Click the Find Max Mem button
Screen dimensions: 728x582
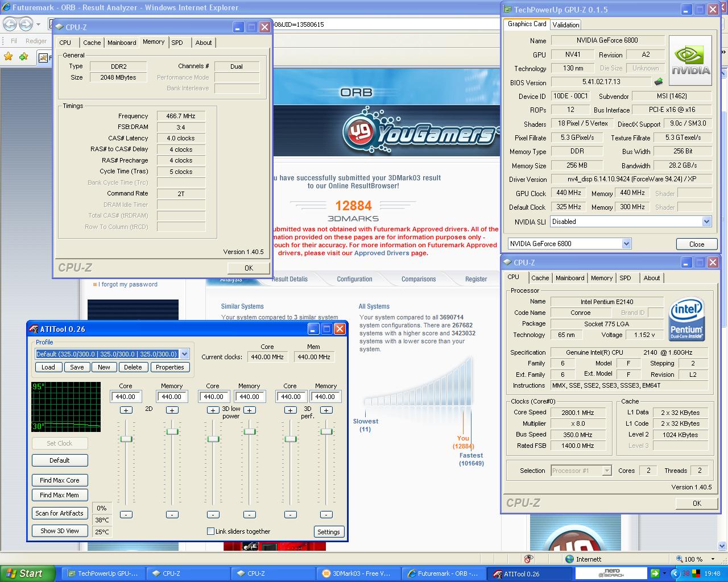click(60, 495)
